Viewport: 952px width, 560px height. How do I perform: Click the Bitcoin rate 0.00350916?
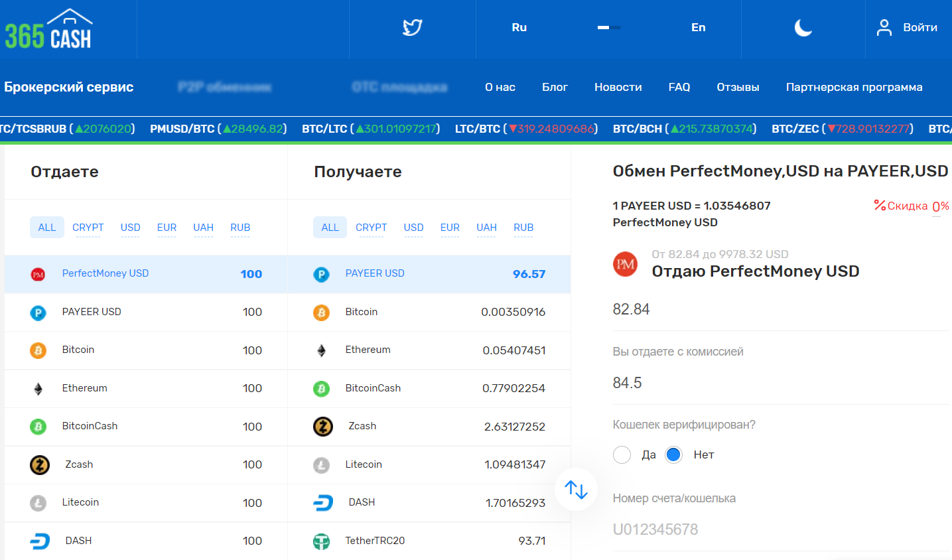[513, 312]
